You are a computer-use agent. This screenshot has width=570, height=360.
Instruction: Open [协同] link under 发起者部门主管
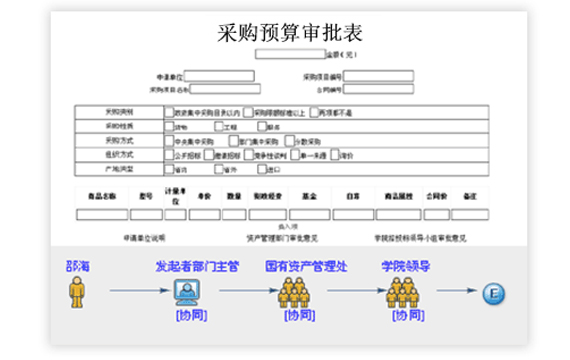point(192,315)
